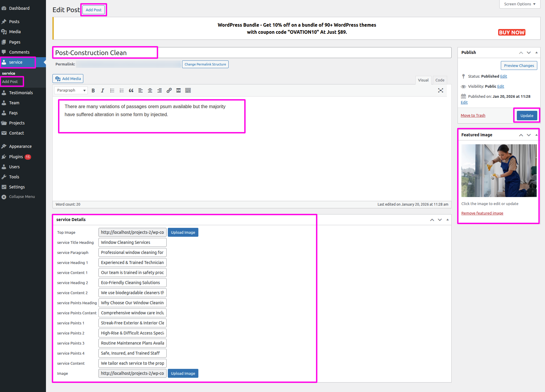Toggle the toolbar with the keyboard icon
The image size is (545, 392).
[x=188, y=91]
